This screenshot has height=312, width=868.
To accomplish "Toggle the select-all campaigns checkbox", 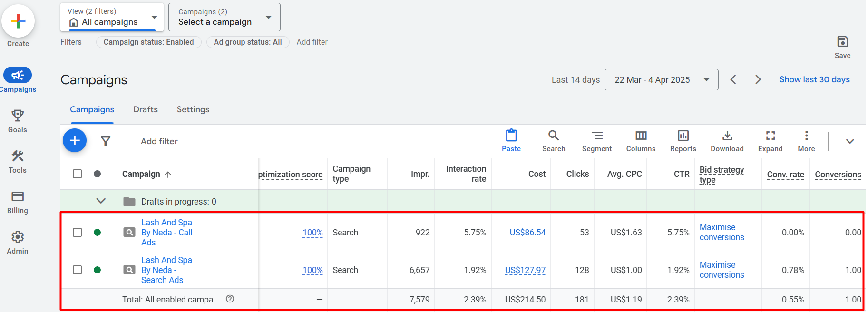I will coord(77,174).
